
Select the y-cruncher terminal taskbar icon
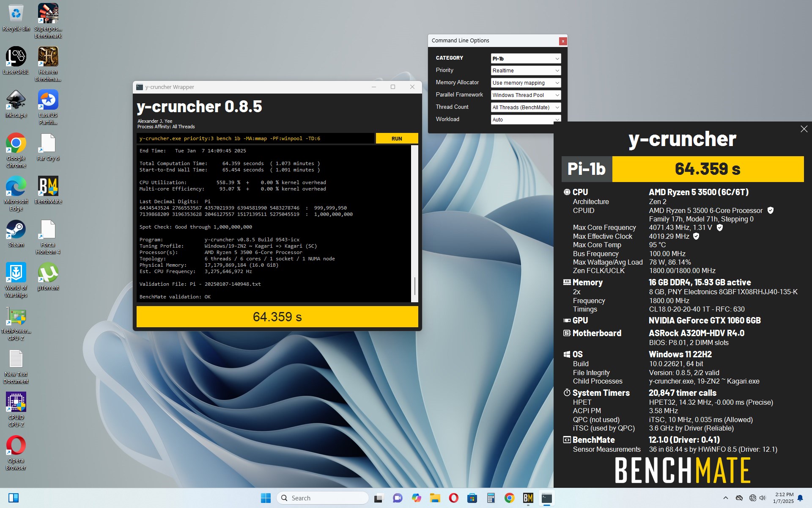click(x=546, y=498)
